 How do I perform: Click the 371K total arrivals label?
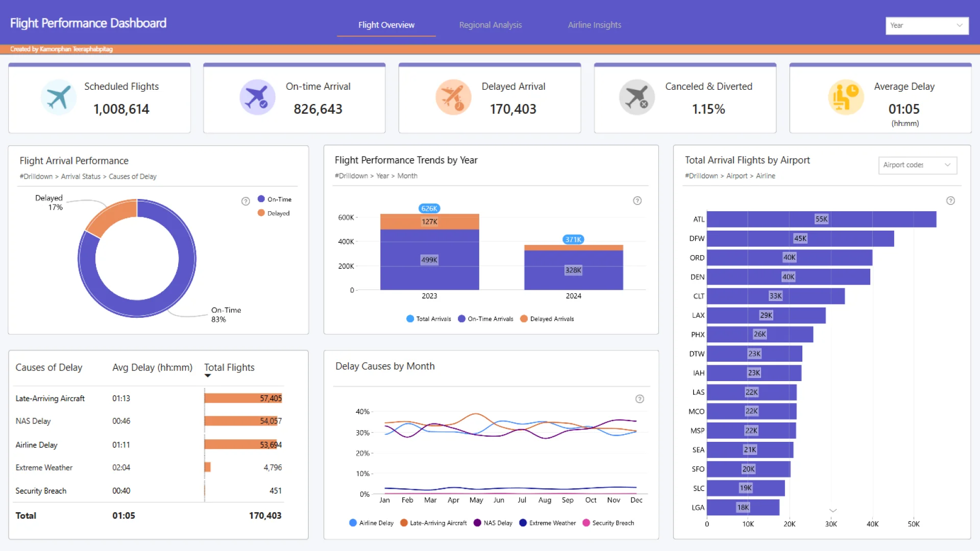573,240
